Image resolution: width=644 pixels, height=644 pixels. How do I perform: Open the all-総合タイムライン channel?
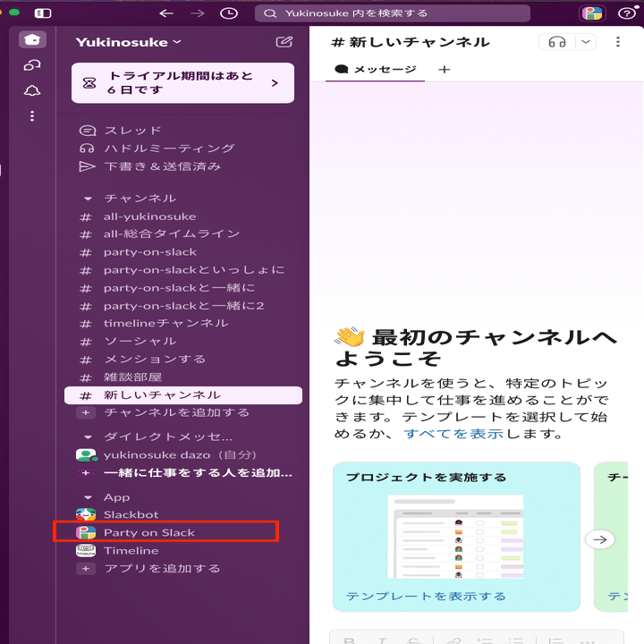tap(183, 234)
